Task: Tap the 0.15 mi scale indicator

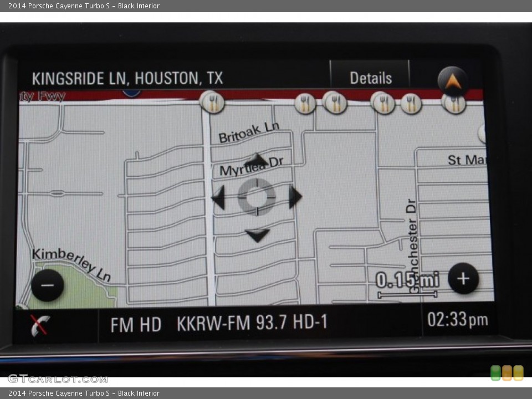Action: click(407, 285)
